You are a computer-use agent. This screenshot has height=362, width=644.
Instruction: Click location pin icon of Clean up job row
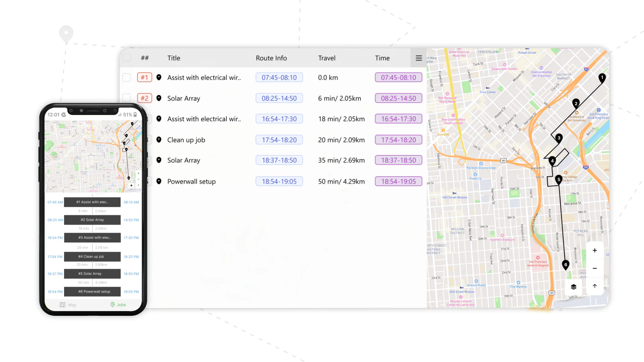coord(159,140)
